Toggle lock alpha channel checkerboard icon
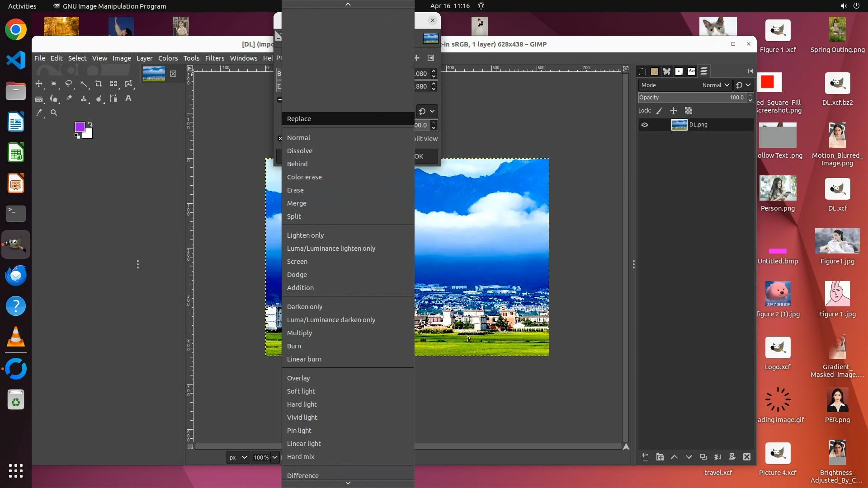868x488 pixels. pyautogui.click(x=689, y=111)
